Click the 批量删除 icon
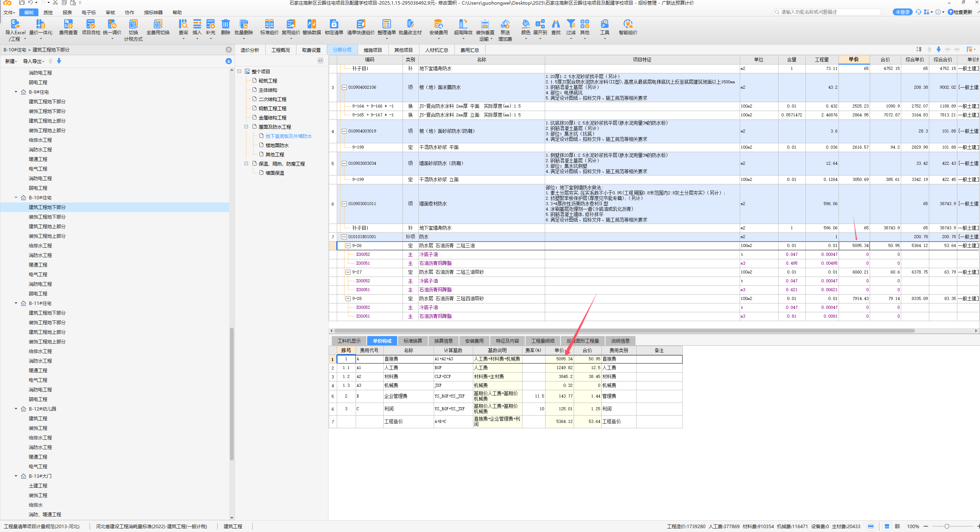 click(243, 24)
